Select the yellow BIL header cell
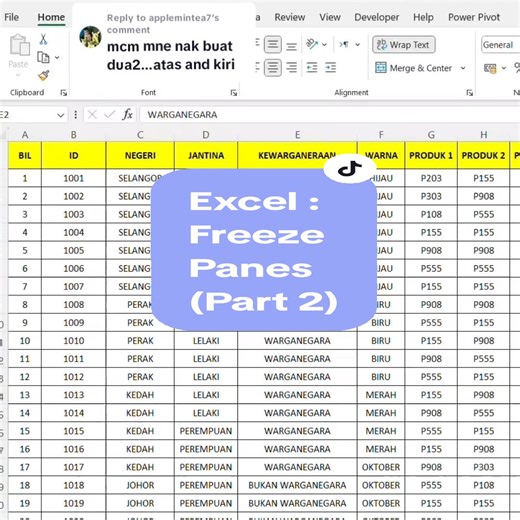 click(x=25, y=155)
